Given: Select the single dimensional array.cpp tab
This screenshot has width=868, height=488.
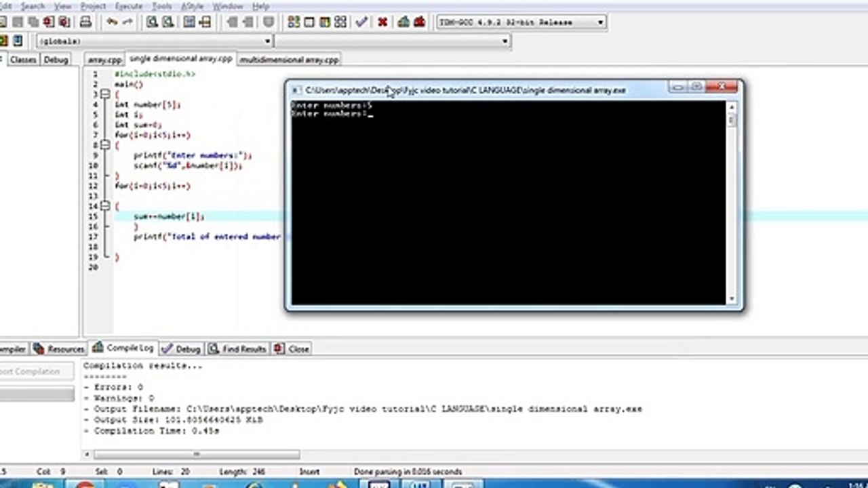Looking at the screenshot, I should point(180,59).
